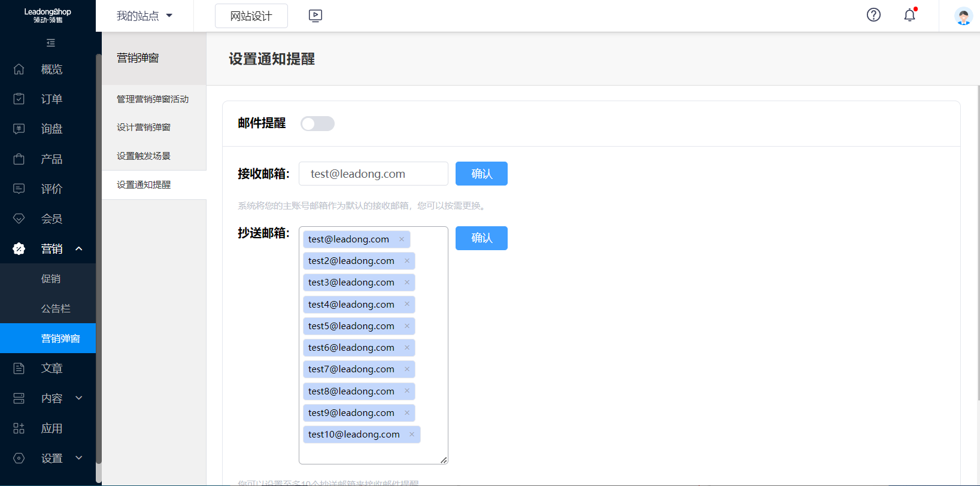Expand the 内容 menu group

pos(78,399)
